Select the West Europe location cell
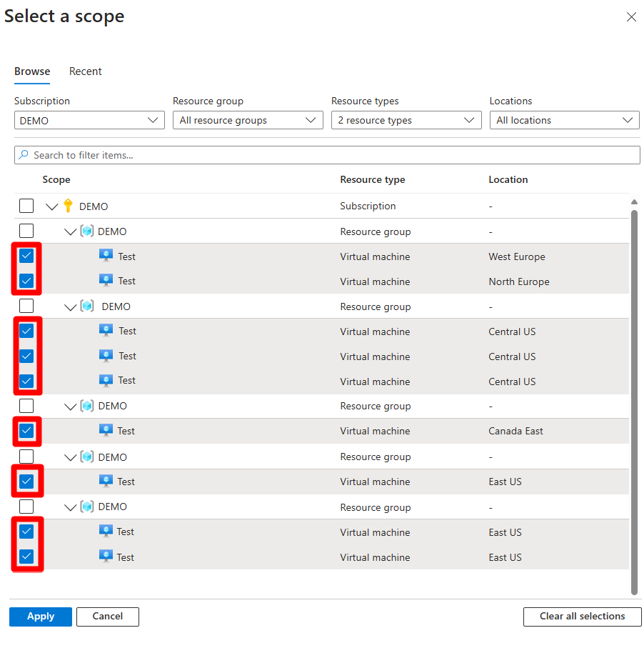Screen dimensions: 644x658 516,256
